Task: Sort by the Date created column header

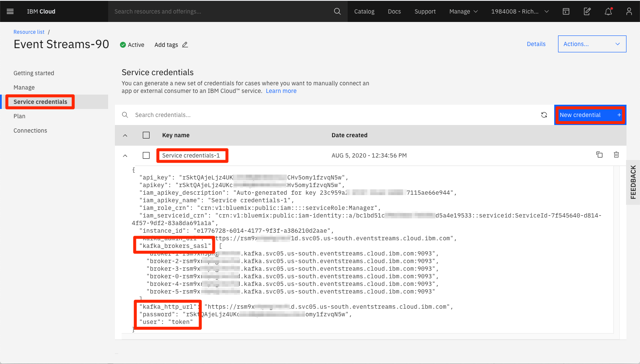Action: pos(349,135)
